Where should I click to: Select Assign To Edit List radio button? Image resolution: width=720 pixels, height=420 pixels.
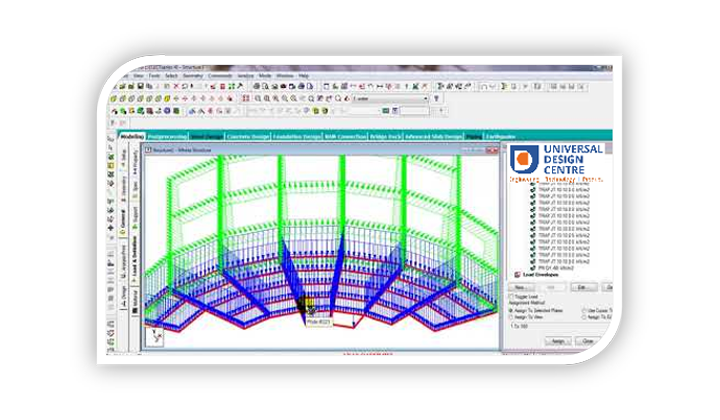pyautogui.click(x=584, y=317)
